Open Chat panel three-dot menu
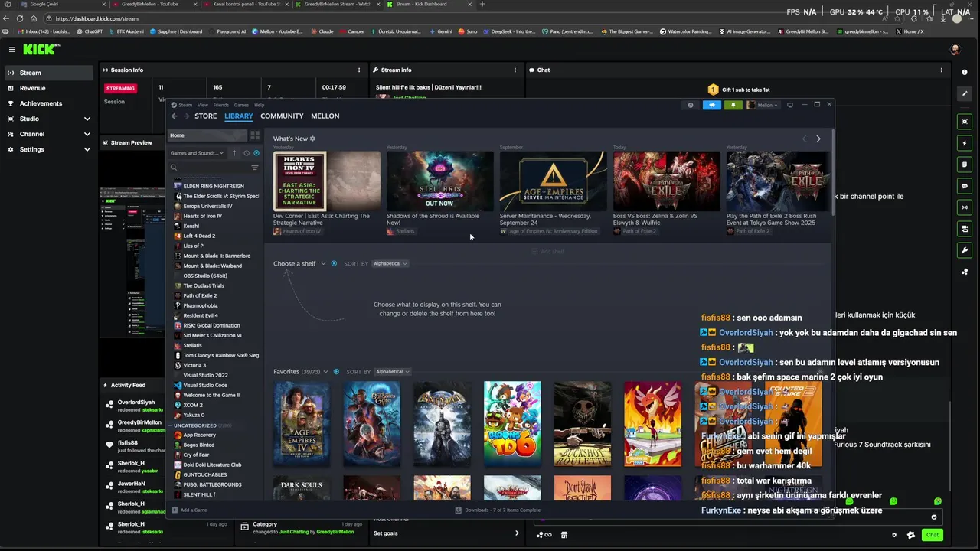Viewport: 980px width, 551px height. (x=941, y=70)
